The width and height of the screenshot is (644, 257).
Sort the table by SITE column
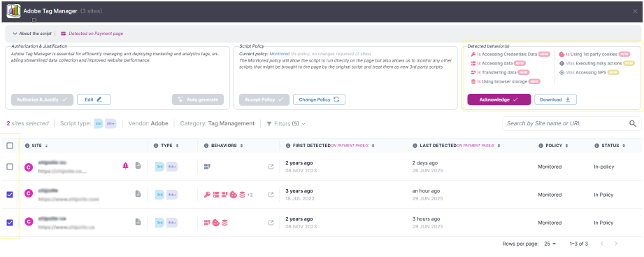click(x=46, y=146)
